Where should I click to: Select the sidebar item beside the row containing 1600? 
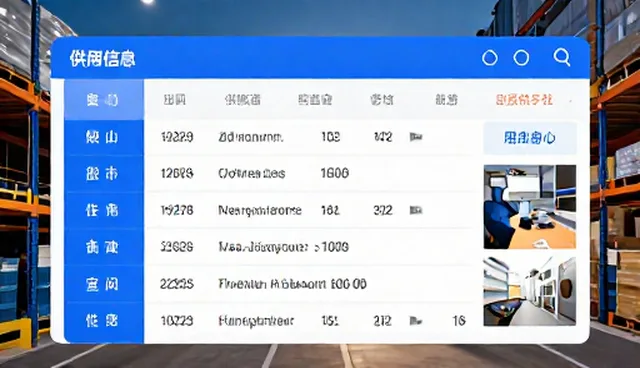tap(104, 174)
